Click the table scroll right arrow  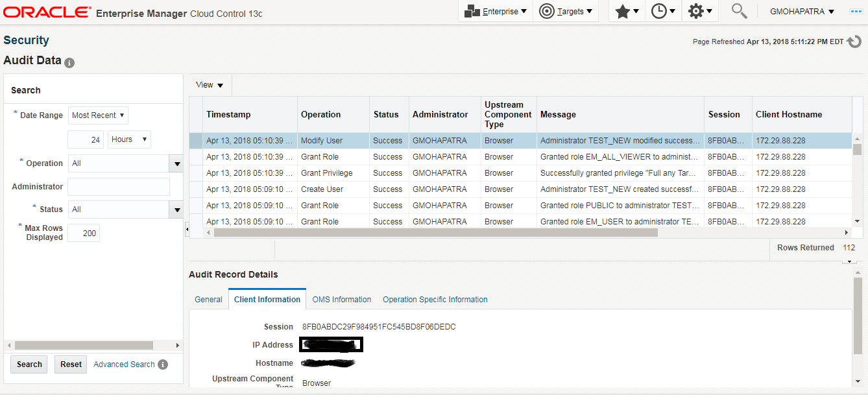[x=846, y=232]
